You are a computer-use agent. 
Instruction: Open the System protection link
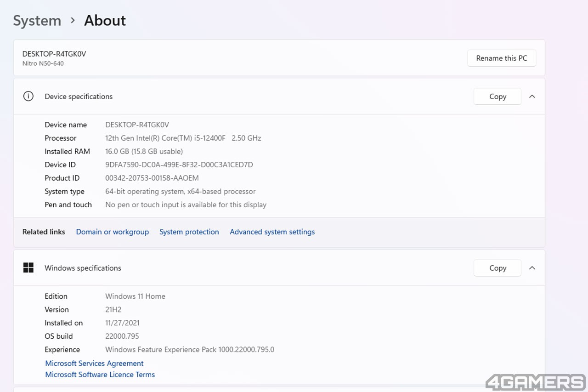tap(189, 232)
